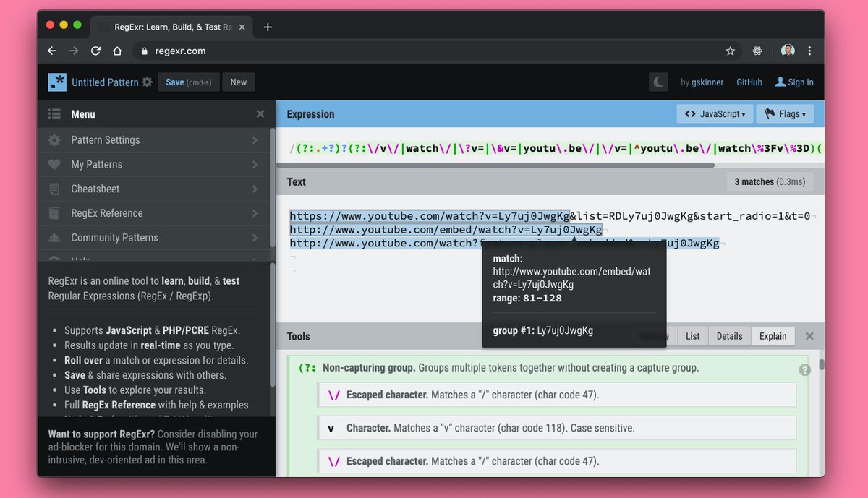Click Untitled Pattern title

[105, 82]
